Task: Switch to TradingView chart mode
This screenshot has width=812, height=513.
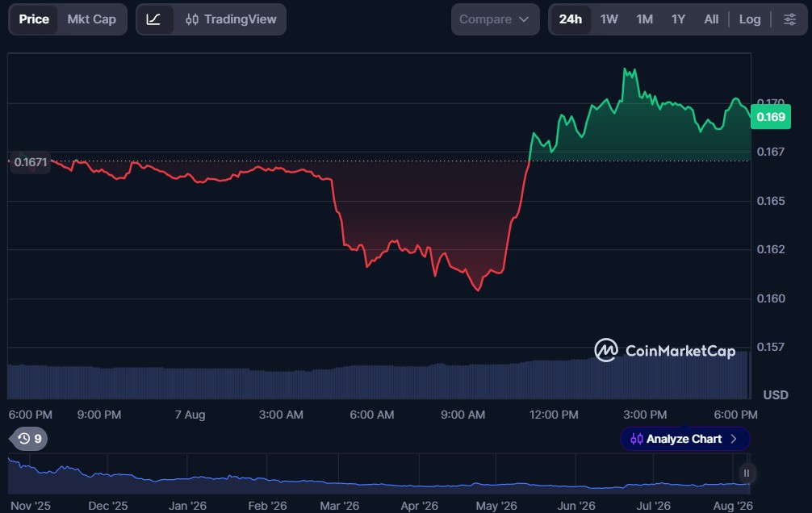Action: tap(231, 19)
